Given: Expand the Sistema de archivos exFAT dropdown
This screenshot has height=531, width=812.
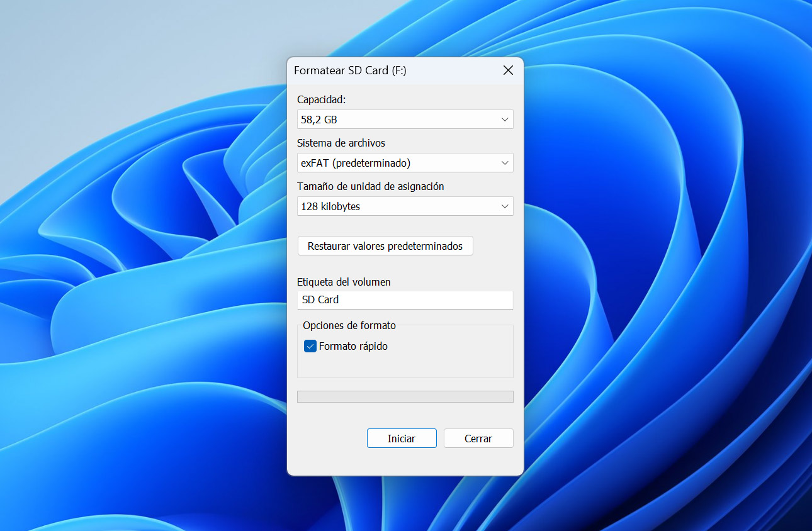Looking at the screenshot, I should (405, 163).
